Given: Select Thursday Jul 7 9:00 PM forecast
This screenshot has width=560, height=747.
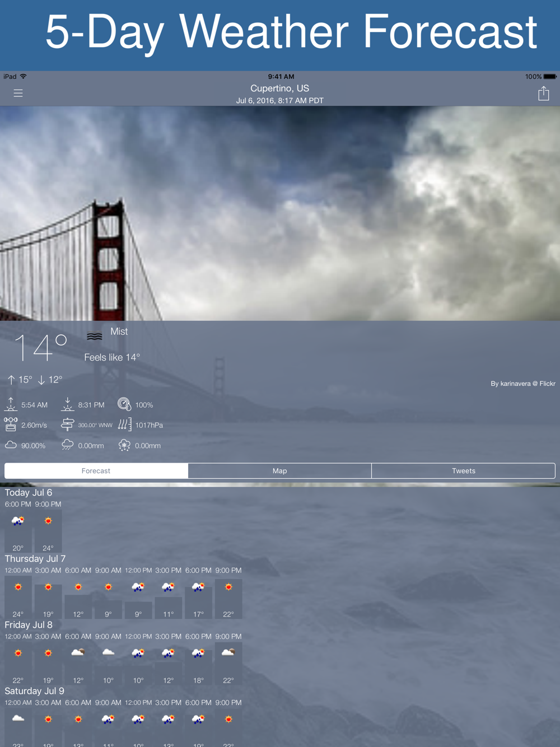Looking at the screenshot, I should [228, 587].
